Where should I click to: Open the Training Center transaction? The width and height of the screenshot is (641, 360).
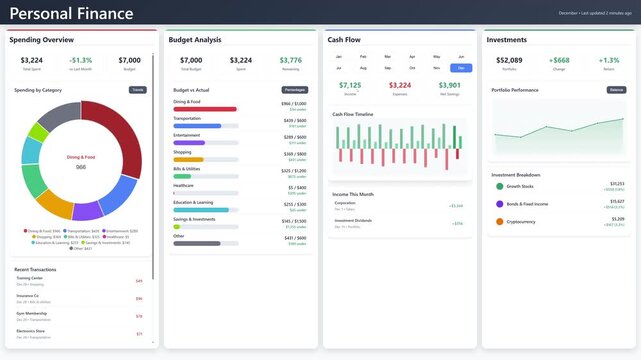pyautogui.click(x=80, y=281)
